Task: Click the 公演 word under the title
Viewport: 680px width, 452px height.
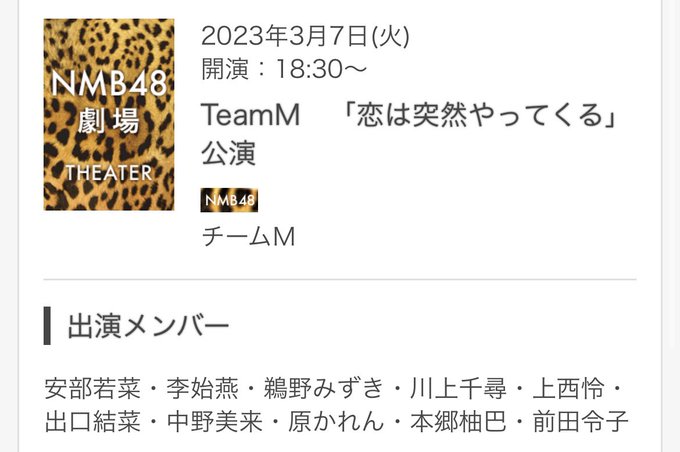Action: (x=229, y=153)
